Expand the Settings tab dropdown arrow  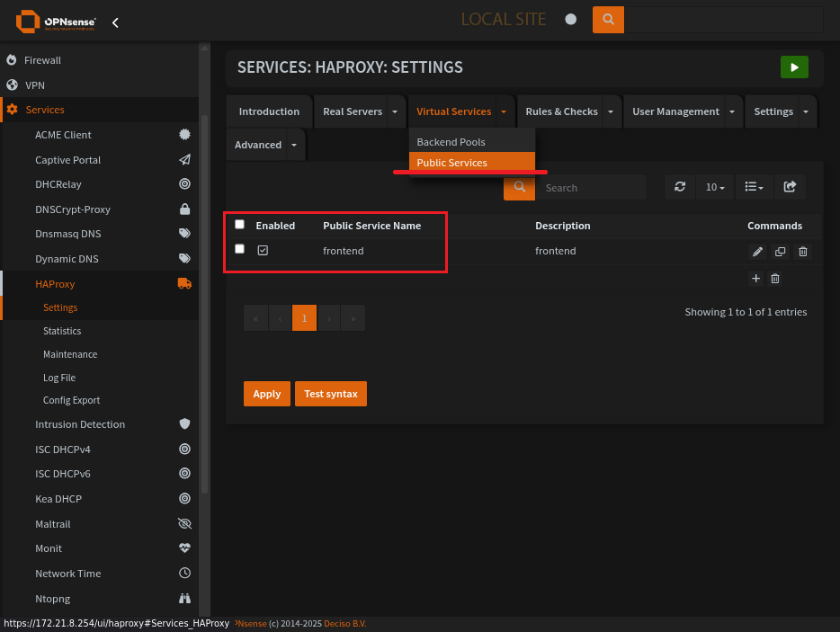click(x=806, y=112)
